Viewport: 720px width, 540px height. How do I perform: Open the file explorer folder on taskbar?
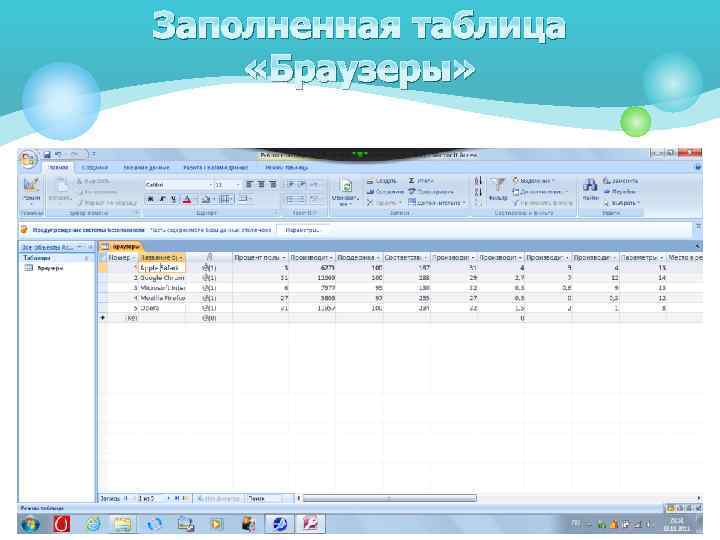[123, 524]
